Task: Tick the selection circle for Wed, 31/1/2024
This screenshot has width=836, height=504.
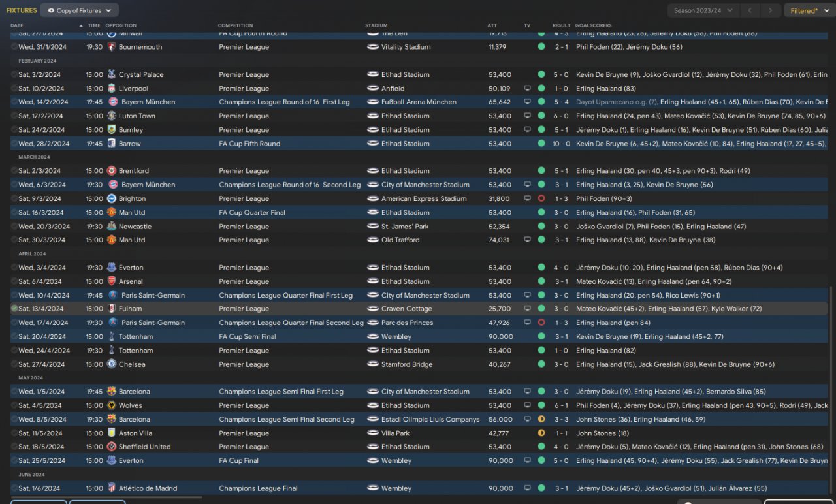Action: pos(14,47)
